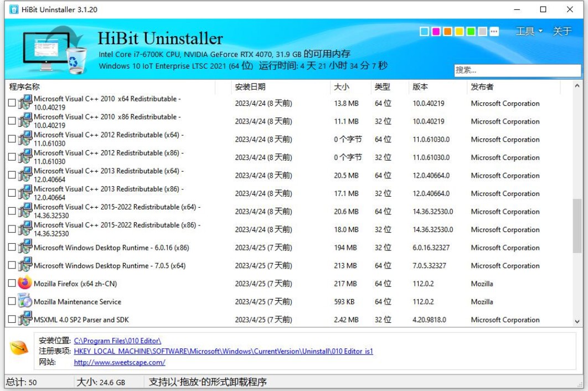Click the Visual C++ 2015-2022 (x86) program icon

[x=25, y=228]
